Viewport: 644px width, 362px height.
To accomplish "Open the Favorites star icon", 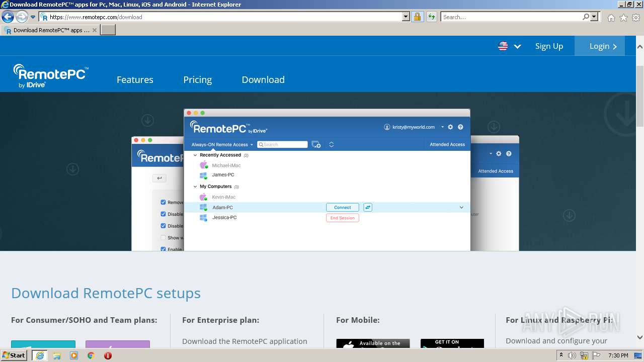I will 623,18.
